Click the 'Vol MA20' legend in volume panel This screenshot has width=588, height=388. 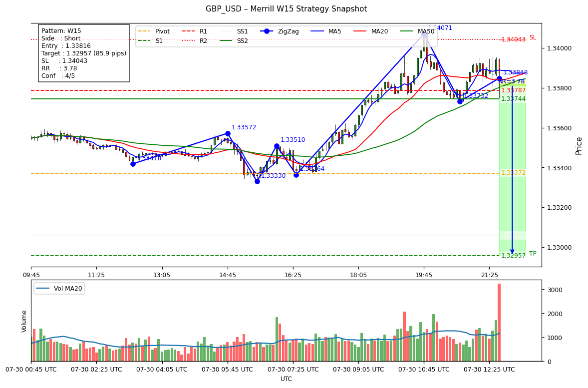click(x=59, y=289)
